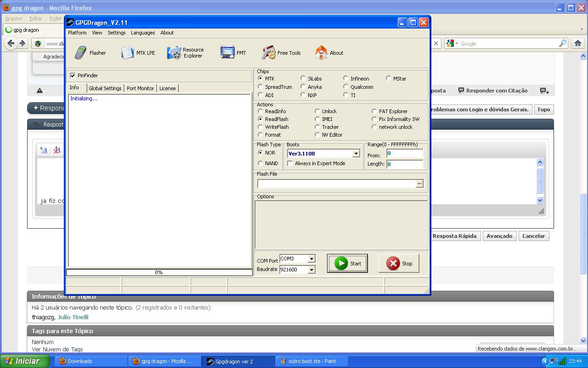The image size is (588, 368).
Task: Open Julio Tinelli user link
Action: 73,317
